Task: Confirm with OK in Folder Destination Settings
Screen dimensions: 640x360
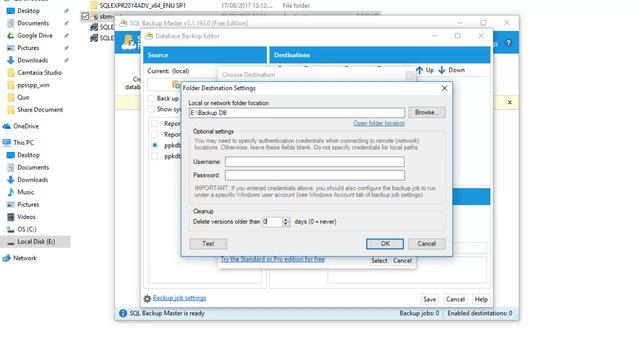Action: coord(385,244)
